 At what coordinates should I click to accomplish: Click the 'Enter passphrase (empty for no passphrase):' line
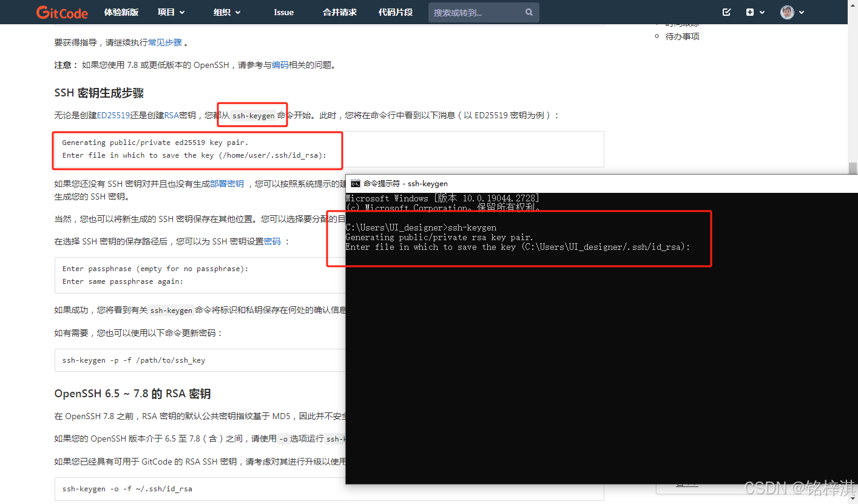155,269
